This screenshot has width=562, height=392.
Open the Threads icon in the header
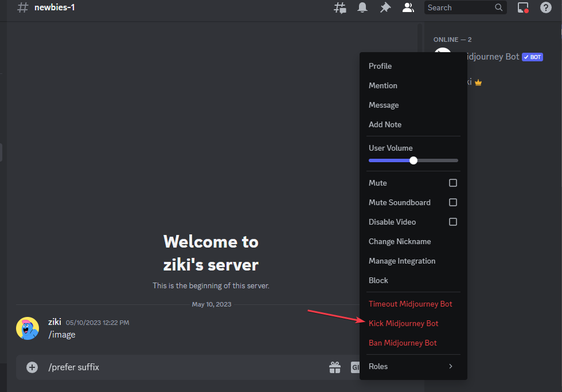pyautogui.click(x=339, y=7)
